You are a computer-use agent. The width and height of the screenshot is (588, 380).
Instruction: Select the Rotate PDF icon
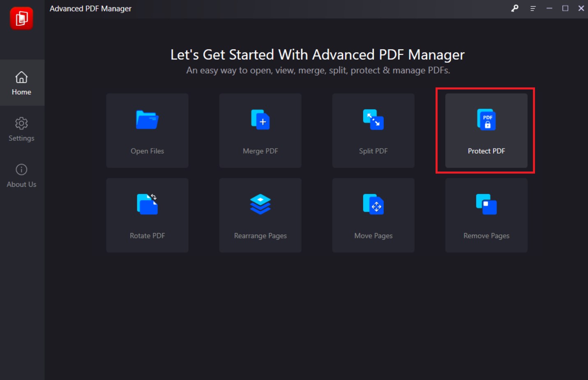click(147, 204)
